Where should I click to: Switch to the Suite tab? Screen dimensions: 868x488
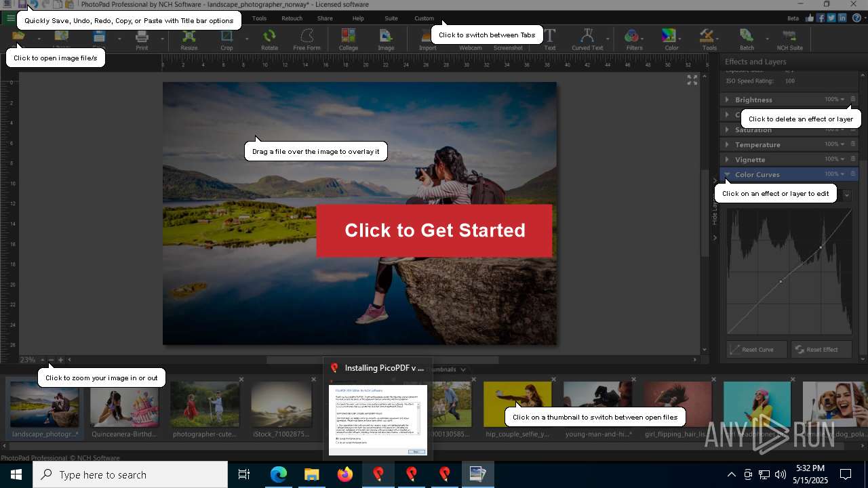391,18
